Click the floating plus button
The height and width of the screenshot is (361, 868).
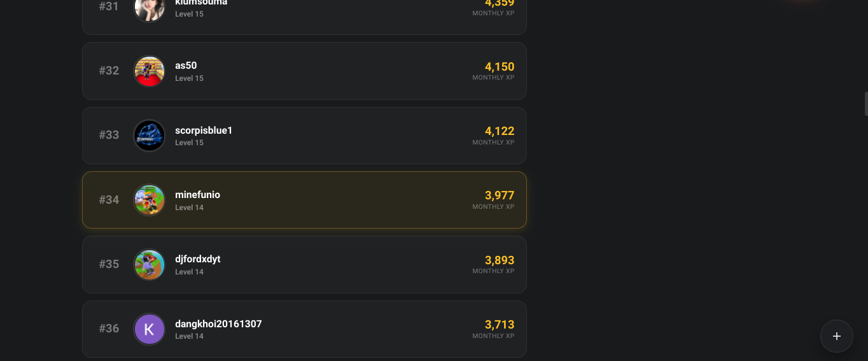coord(836,336)
